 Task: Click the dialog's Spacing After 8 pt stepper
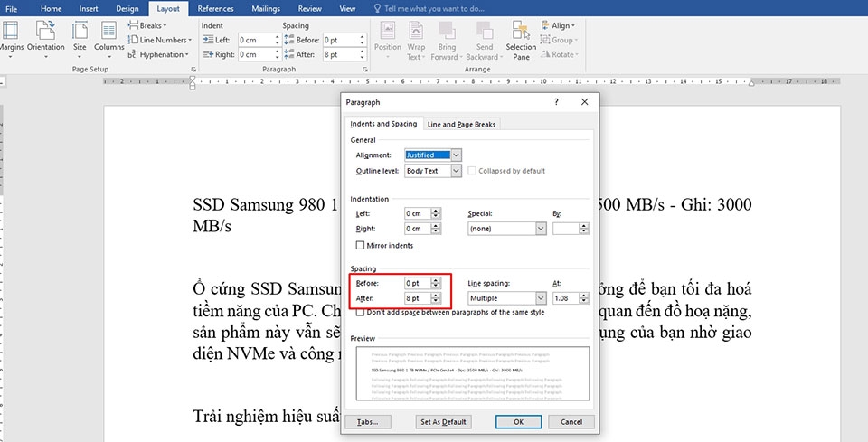[x=436, y=298]
